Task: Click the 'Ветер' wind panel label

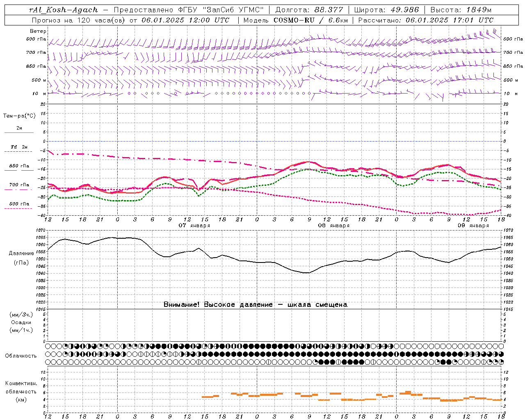Action: tap(38, 31)
